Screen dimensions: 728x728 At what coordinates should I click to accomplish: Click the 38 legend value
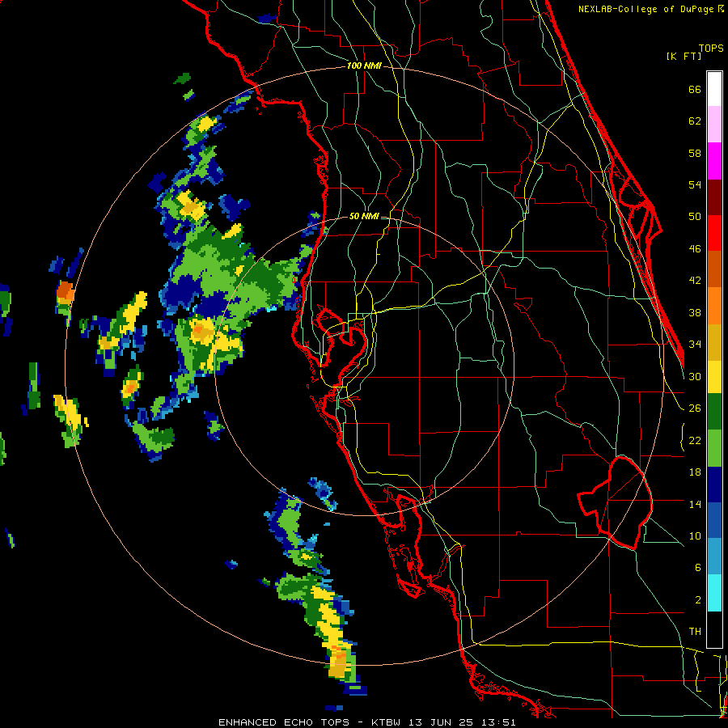[695, 313]
